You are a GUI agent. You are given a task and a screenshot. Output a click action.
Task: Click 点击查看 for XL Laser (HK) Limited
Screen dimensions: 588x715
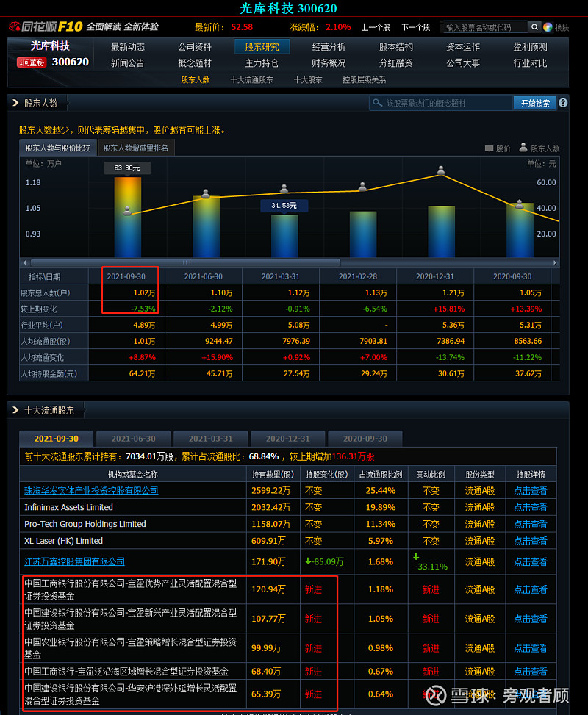(531, 541)
